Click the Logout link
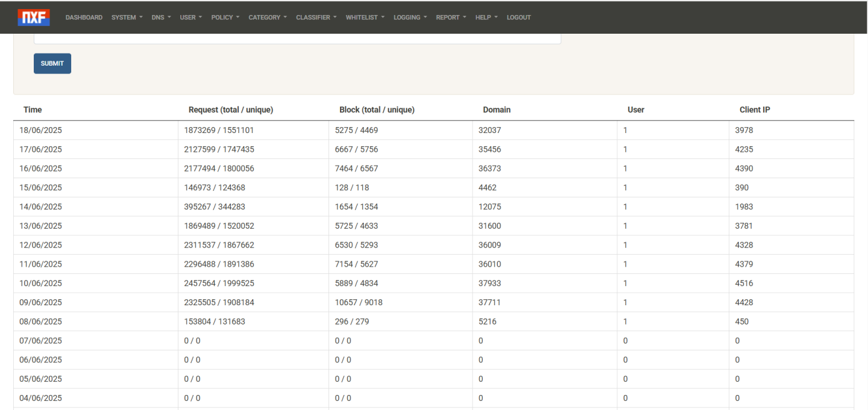 pos(518,17)
